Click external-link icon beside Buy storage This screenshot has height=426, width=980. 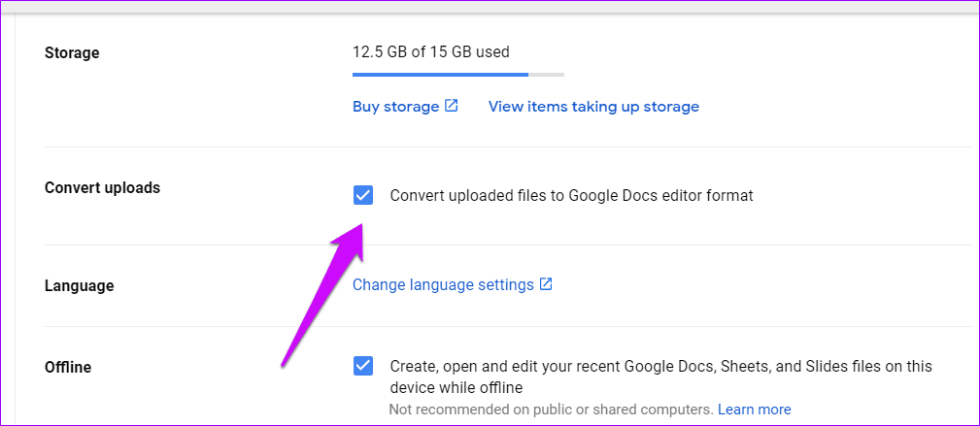452,106
